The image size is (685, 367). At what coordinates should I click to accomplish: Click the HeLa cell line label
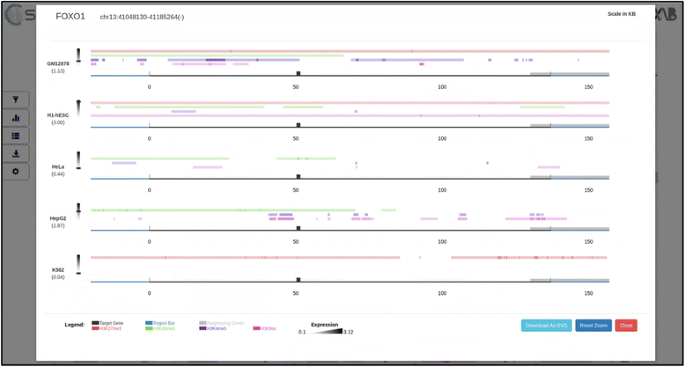click(58, 166)
